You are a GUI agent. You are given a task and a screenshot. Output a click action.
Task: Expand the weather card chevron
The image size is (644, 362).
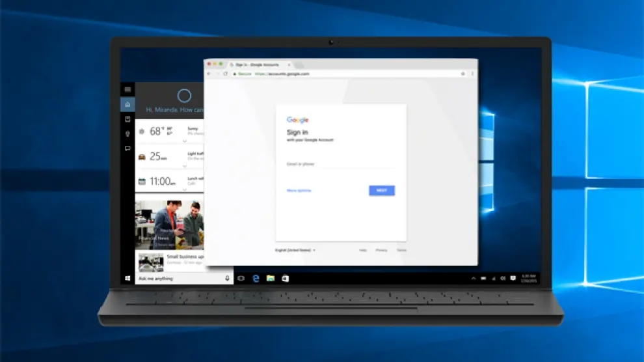tap(184, 141)
